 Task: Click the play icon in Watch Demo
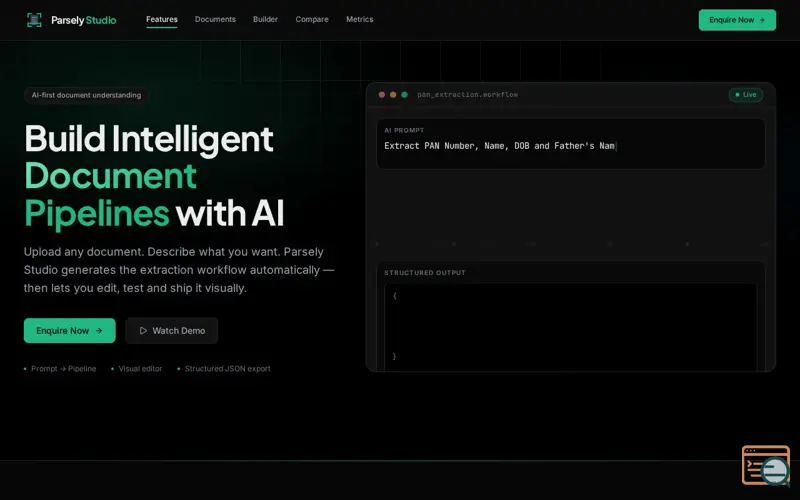[x=143, y=331]
